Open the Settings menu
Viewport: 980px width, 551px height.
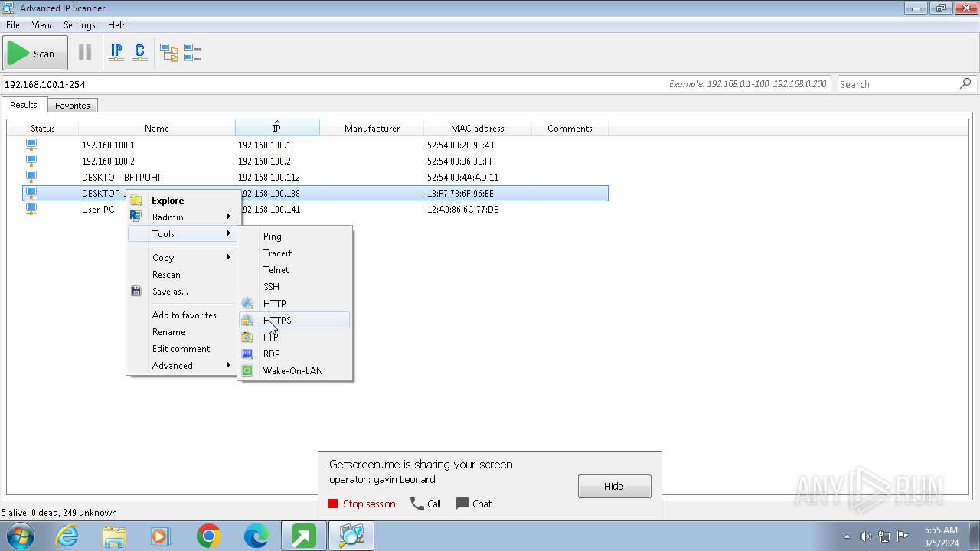point(80,25)
